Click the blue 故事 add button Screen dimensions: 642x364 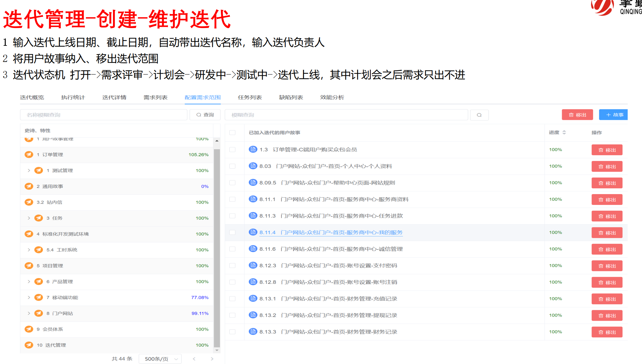(614, 115)
